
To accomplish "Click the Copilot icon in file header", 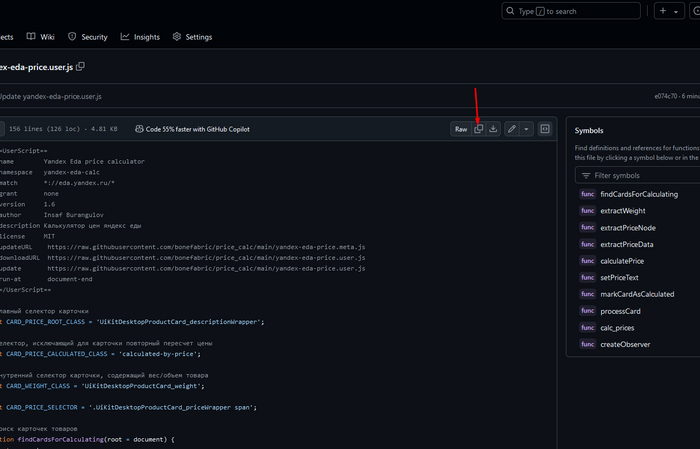I will click(x=138, y=129).
